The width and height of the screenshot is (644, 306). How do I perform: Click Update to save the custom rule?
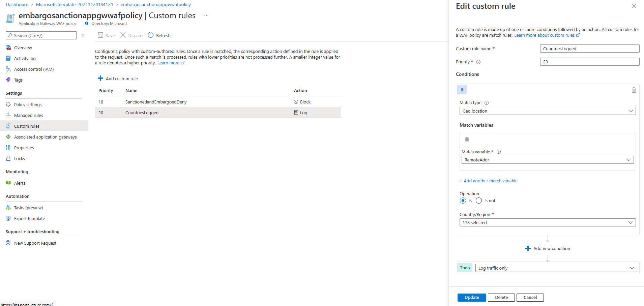tap(471, 297)
